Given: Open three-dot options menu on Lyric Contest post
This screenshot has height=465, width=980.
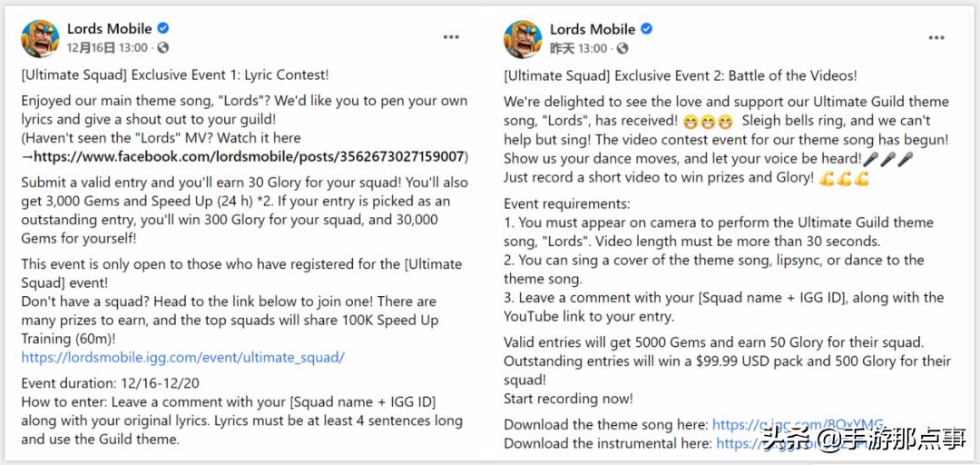Looking at the screenshot, I should [451, 37].
